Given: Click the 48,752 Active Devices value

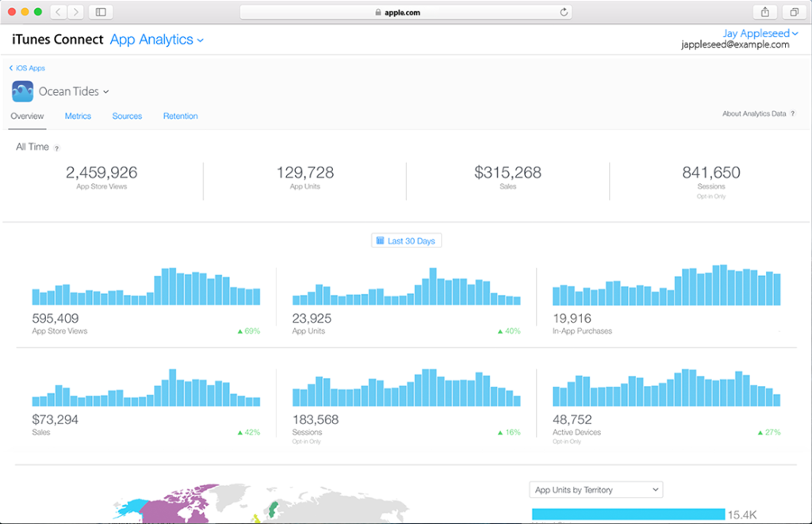Looking at the screenshot, I should 573,419.
